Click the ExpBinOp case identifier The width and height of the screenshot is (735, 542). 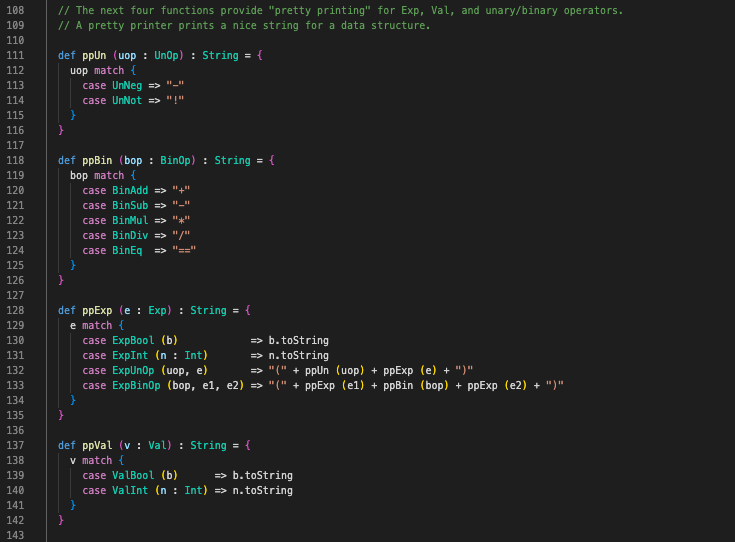tap(136, 385)
